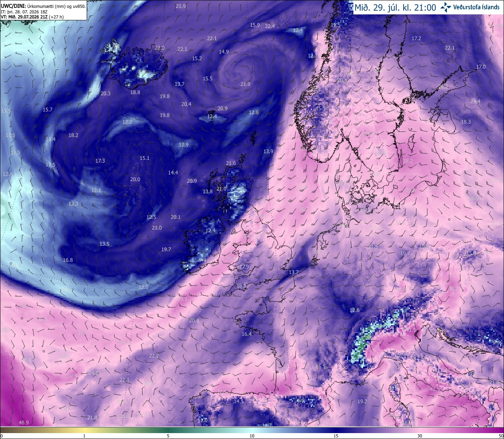
Task: Select the 16.4 value near Brittany
Action: [246, 334]
